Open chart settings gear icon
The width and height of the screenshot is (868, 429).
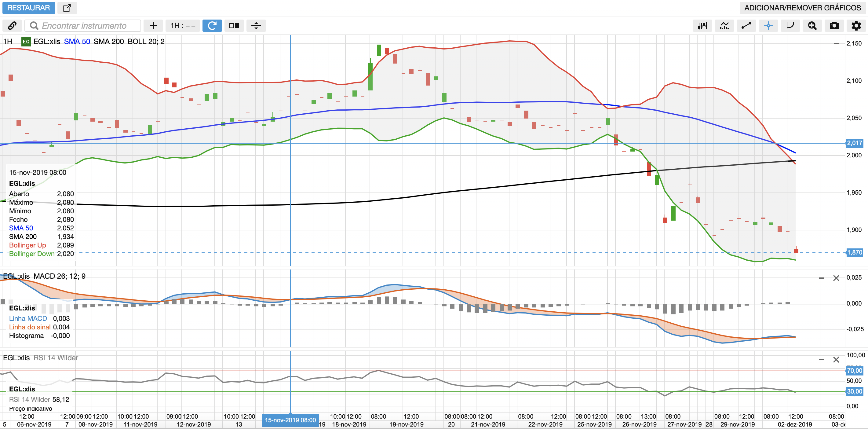click(856, 26)
